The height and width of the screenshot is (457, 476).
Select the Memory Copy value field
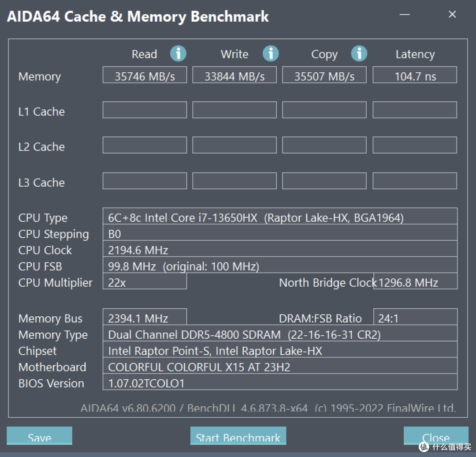[x=324, y=75]
